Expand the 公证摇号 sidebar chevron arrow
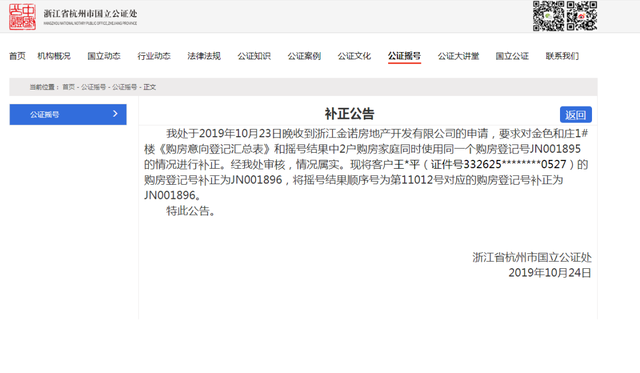Viewport: 640px width, 373px height. (115, 114)
